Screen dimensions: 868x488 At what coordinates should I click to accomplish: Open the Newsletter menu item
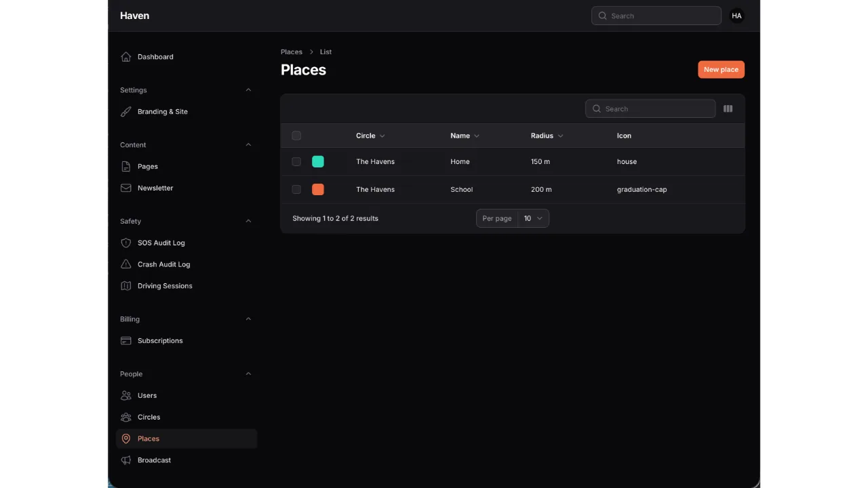(186, 188)
